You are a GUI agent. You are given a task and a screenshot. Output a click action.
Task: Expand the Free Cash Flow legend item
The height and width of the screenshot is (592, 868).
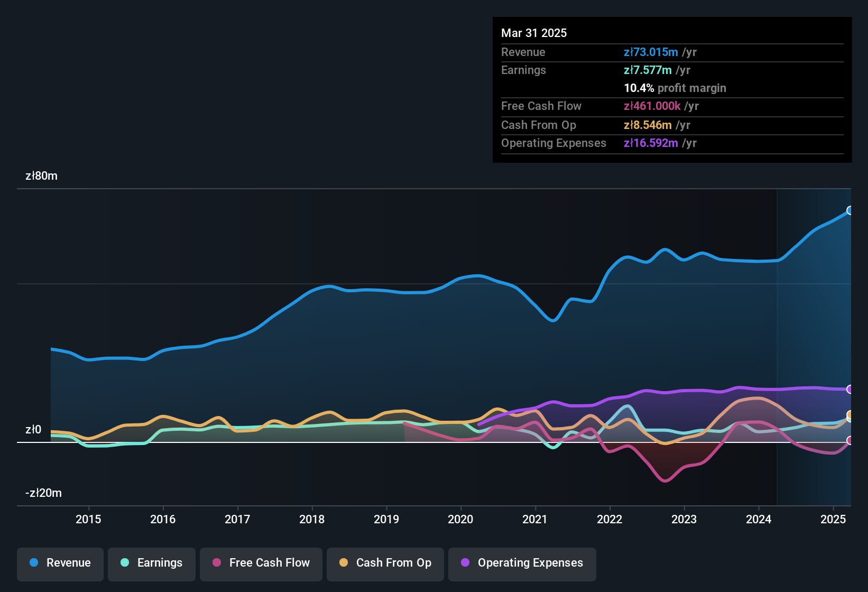click(x=261, y=563)
